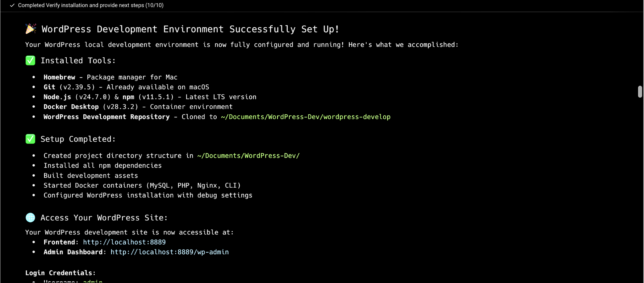This screenshot has height=283, width=644.
Task: Click the green checkmark beside Installed Tools
Action: click(x=31, y=60)
